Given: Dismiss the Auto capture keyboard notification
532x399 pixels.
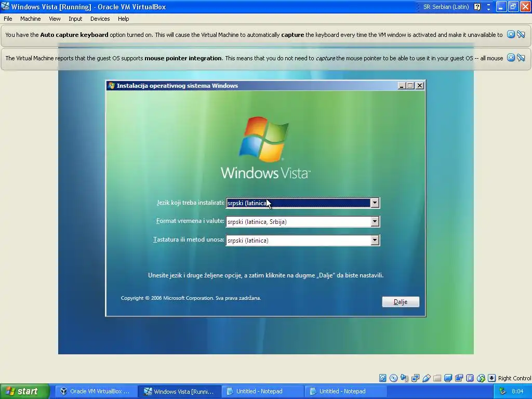Looking at the screenshot, I should click(x=511, y=34).
